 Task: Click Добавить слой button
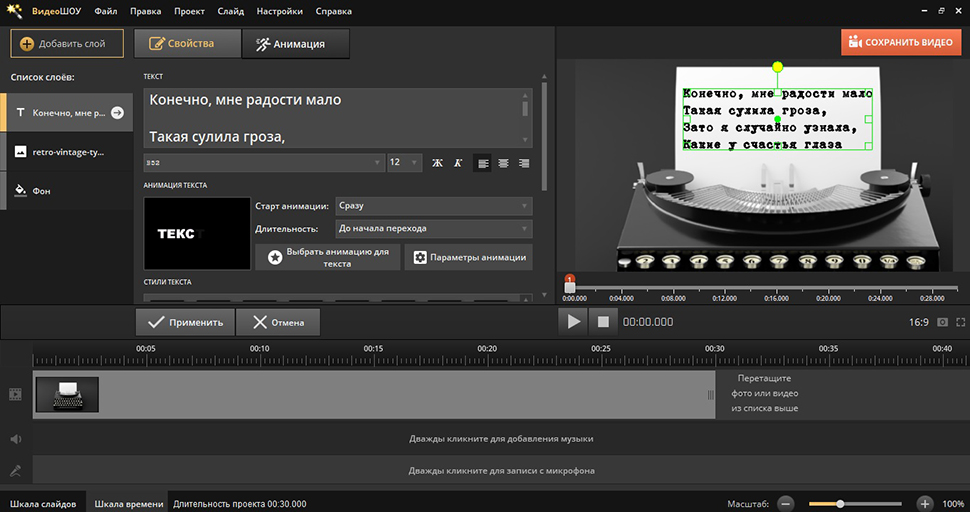[x=67, y=44]
